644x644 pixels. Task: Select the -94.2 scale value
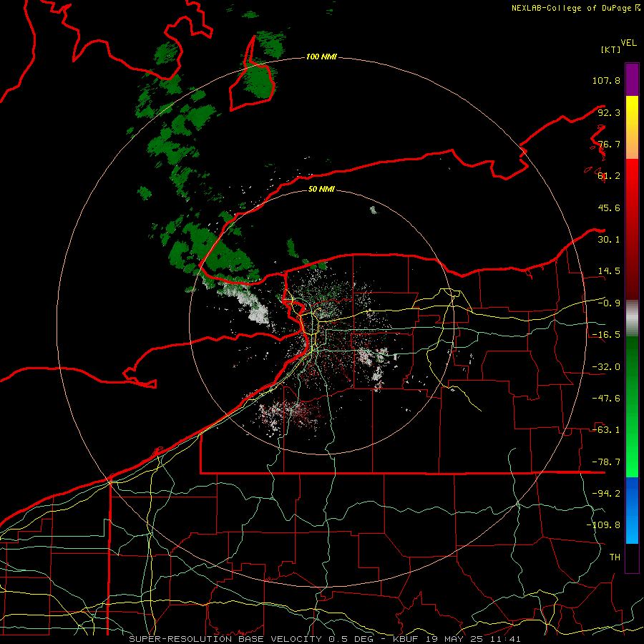coord(606,494)
